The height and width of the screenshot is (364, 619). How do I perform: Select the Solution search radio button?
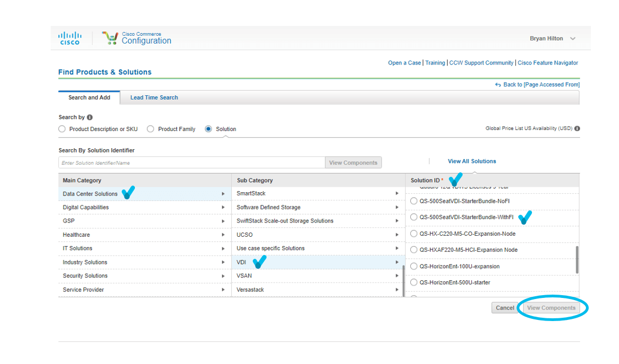pyautogui.click(x=208, y=129)
